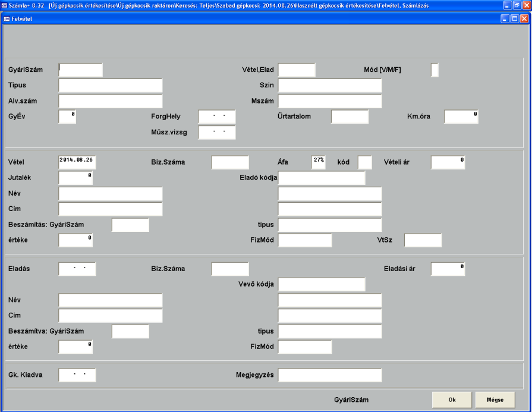
Task: Select Név field in Eladás section
Action: click(111, 300)
